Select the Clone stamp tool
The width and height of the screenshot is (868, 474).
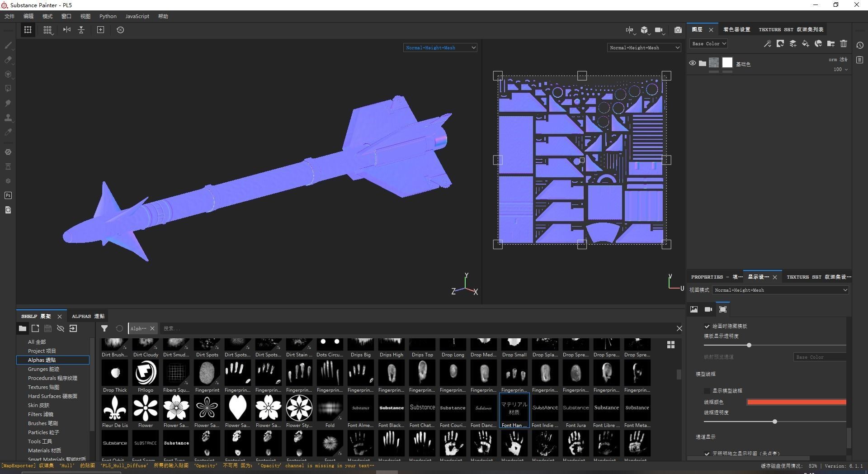pyautogui.click(x=8, y=118)
